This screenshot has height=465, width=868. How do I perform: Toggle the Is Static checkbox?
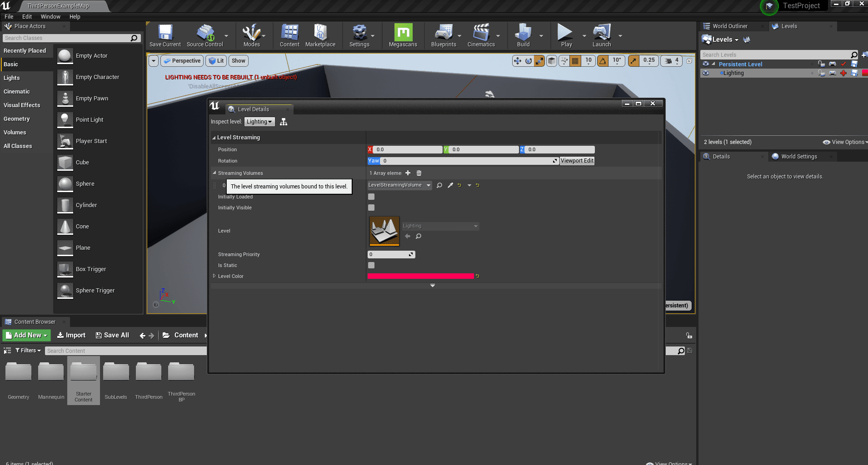click(x=371, y=265)
